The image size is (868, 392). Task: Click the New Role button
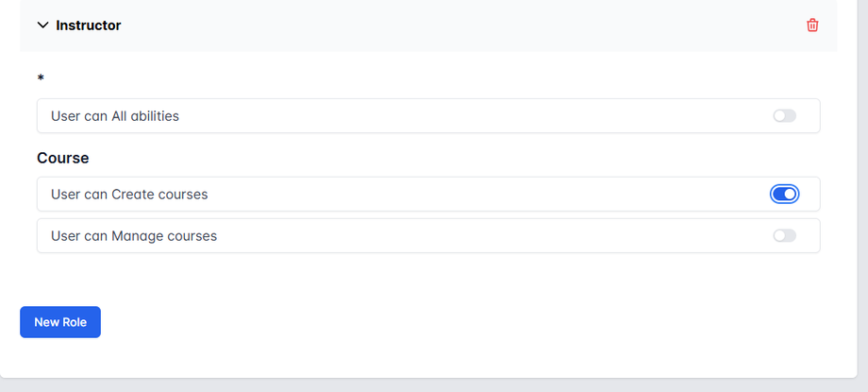60,322
